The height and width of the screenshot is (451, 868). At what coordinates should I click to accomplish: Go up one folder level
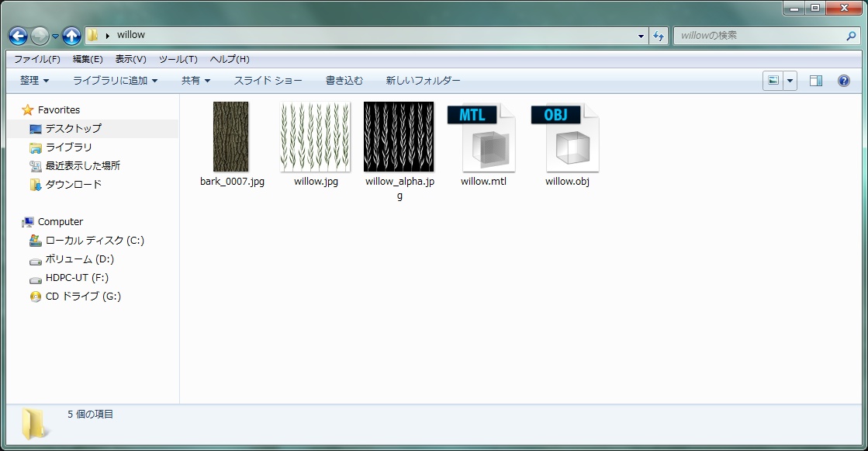point(71,36)
